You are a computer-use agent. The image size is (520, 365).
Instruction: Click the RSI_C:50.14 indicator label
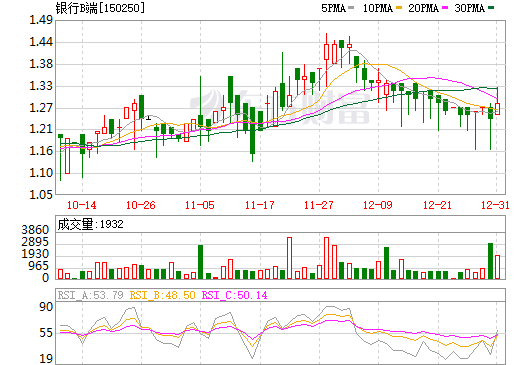[x=235, y=295]
